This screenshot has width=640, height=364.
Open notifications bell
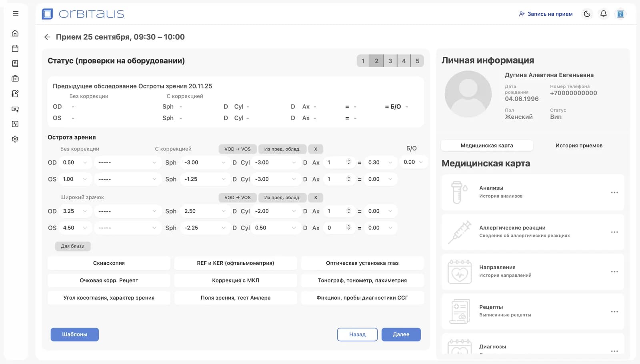604,14
